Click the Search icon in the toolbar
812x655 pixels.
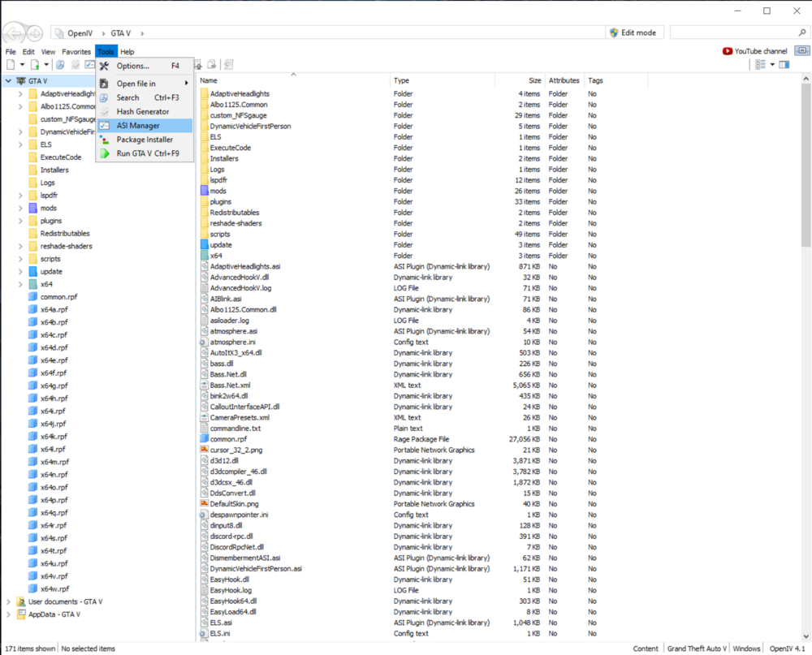point(61,64)
